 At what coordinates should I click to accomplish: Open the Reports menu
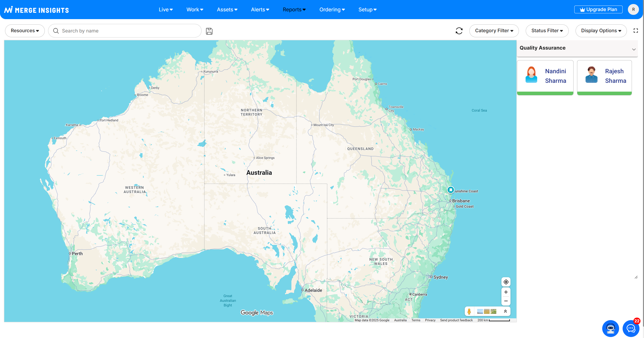click(x=294, y=10)
